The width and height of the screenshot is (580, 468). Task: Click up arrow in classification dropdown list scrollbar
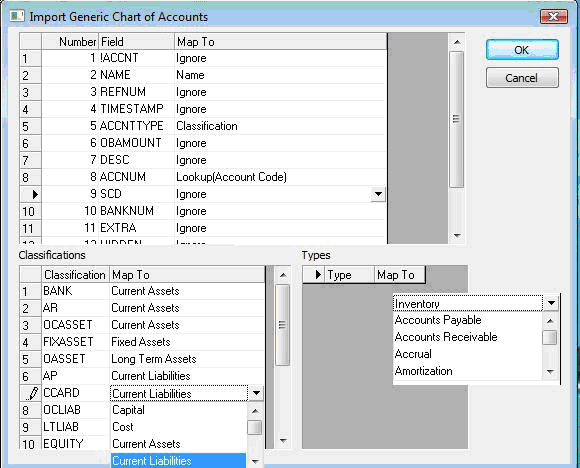(255, 411)
